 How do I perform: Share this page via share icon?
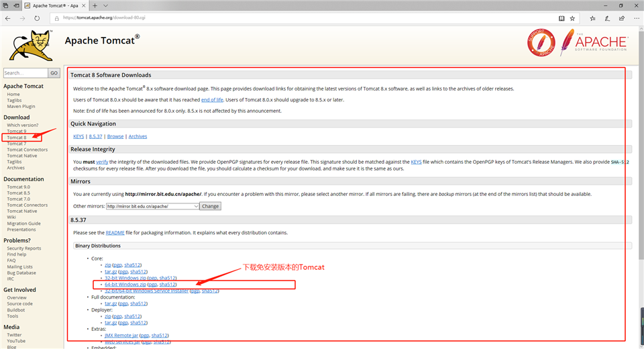622,18
